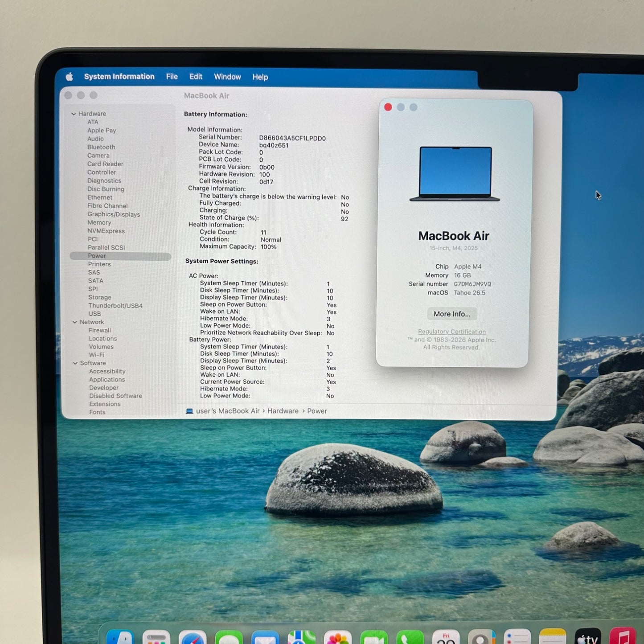View installed Applications list

[107, 380]
